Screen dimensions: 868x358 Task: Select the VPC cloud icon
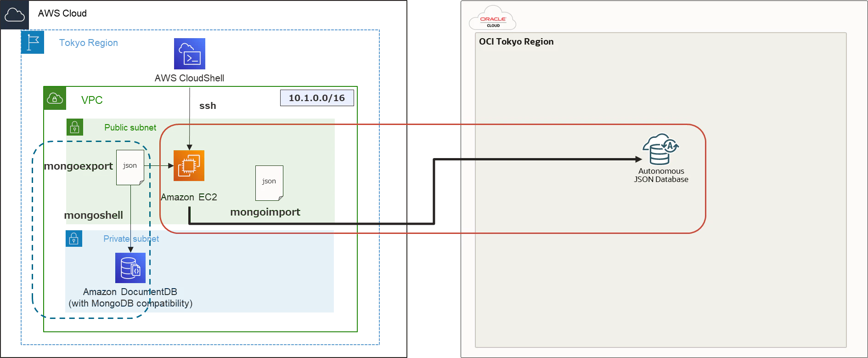[x=55, y=98]
